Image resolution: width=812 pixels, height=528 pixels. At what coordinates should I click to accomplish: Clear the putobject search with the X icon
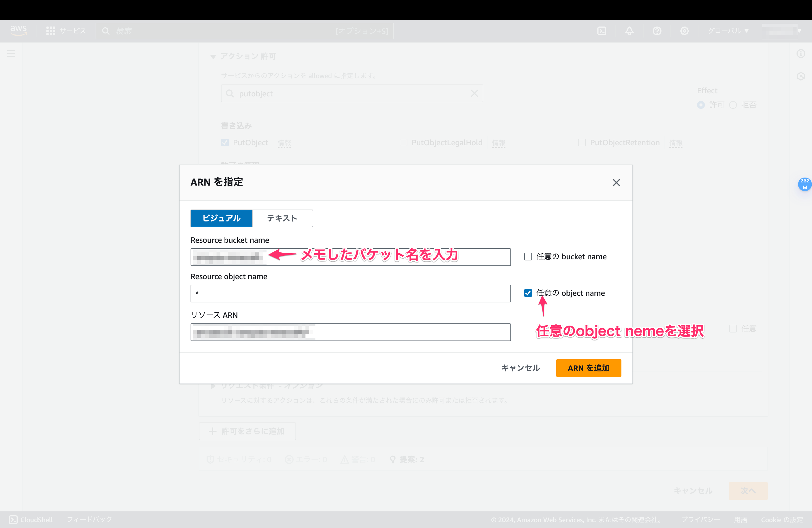tap(474, 93)
